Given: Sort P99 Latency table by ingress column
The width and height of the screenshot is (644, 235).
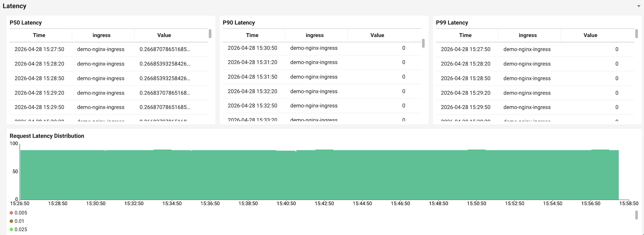Looking at the screenshot, I should (x=528, y=35).
